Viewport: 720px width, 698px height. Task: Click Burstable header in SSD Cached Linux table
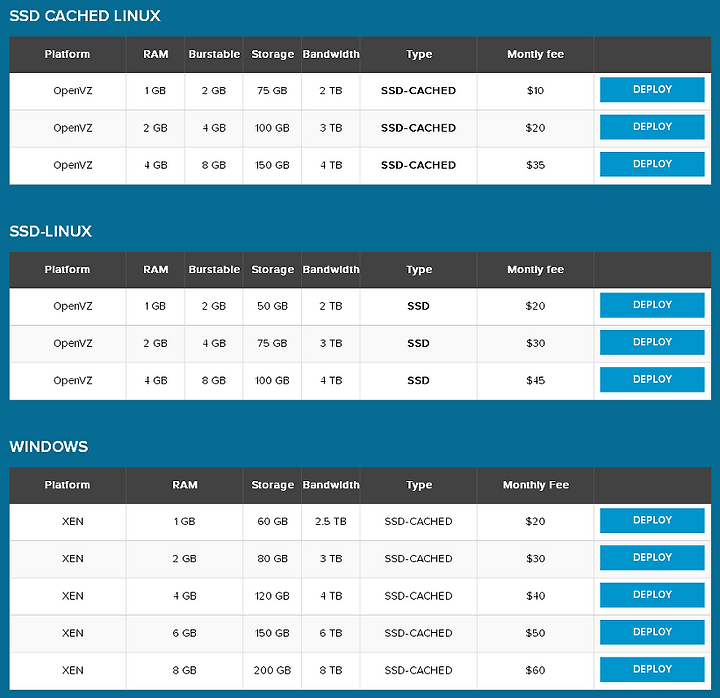pos(214,54)
